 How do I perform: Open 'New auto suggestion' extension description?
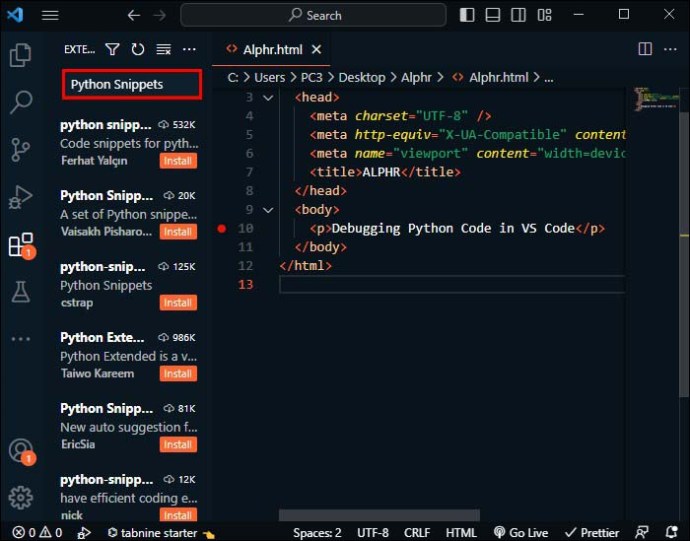click(x=129, y=427)
